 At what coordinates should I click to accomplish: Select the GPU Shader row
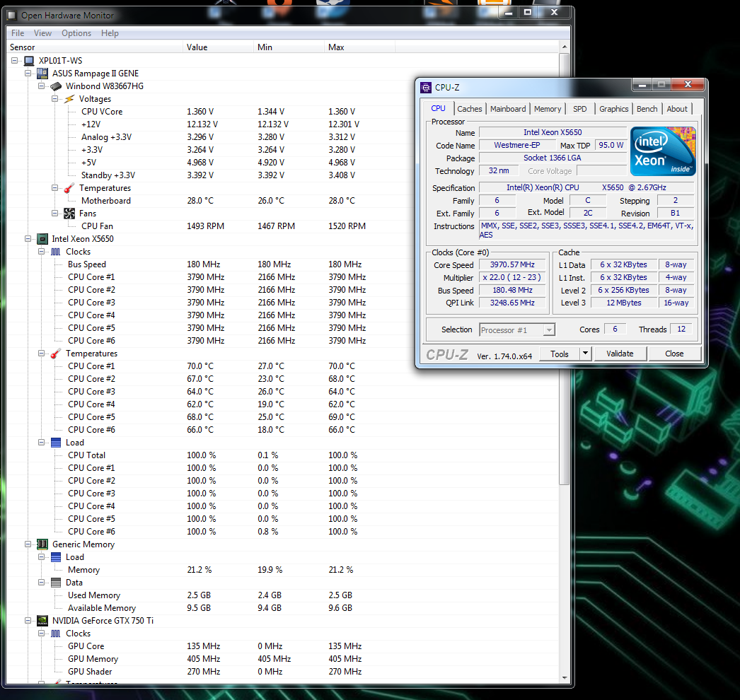[283, 672]
